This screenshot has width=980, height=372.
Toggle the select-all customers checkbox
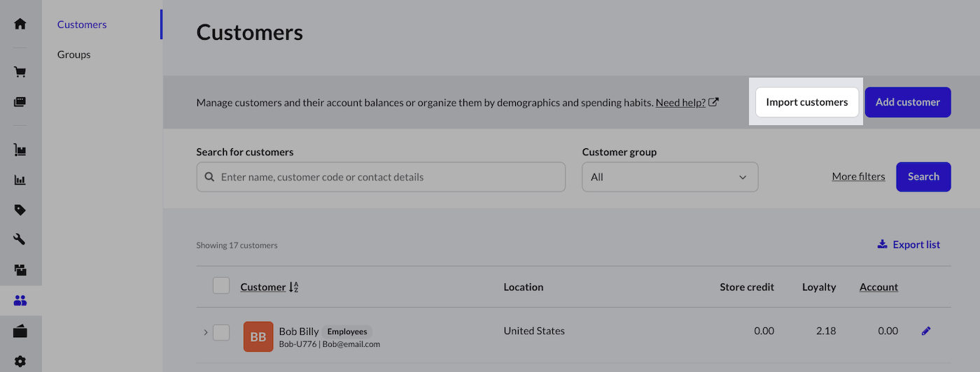click(x=221, y=285)
